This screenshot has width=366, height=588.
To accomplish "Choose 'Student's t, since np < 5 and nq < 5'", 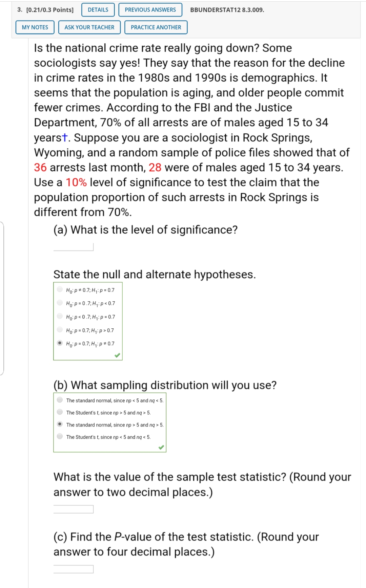I will coord(60,437).
